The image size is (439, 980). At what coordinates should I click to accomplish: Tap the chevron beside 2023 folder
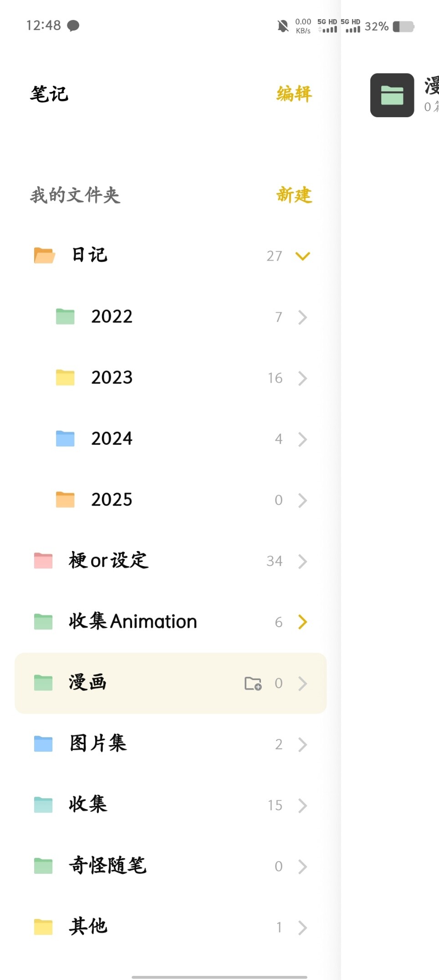pos(302,378)
